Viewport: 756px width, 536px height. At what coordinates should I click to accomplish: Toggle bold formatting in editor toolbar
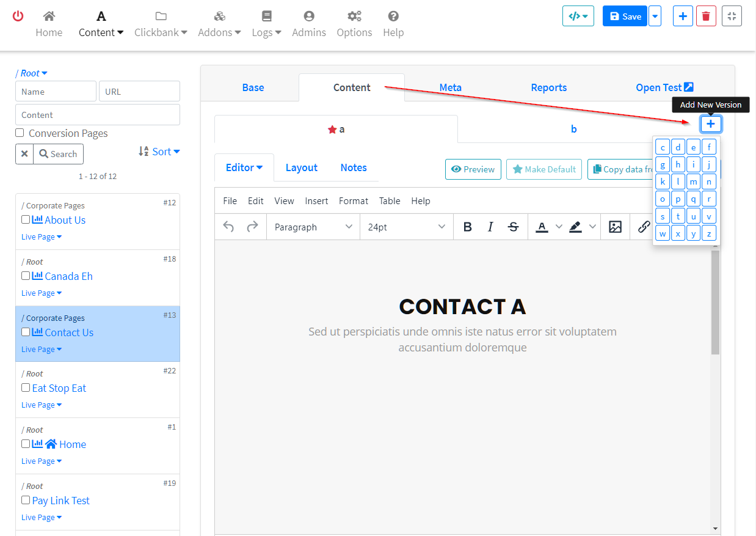coord(468,227)
